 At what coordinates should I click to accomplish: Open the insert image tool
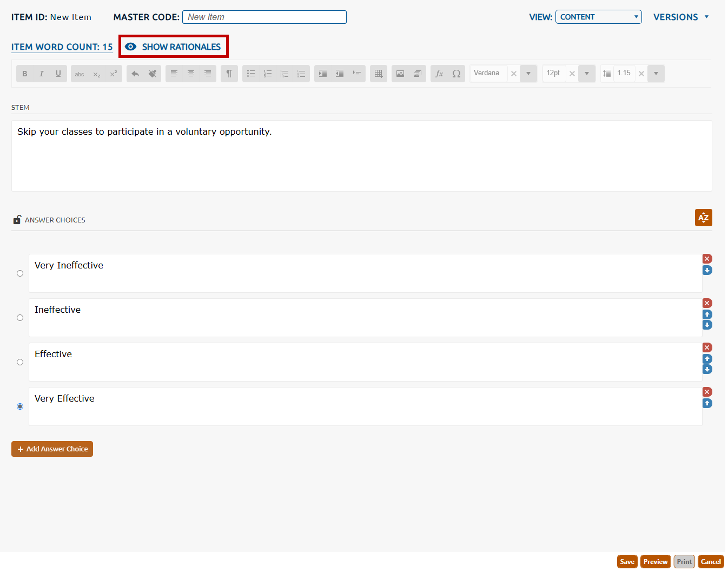[400, 74]
